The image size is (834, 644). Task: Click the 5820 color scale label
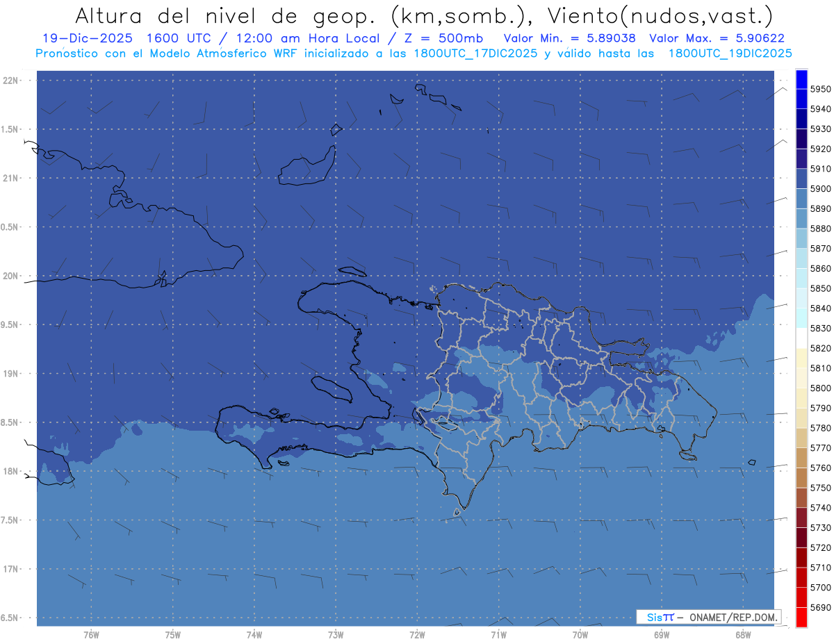(820, 348)
